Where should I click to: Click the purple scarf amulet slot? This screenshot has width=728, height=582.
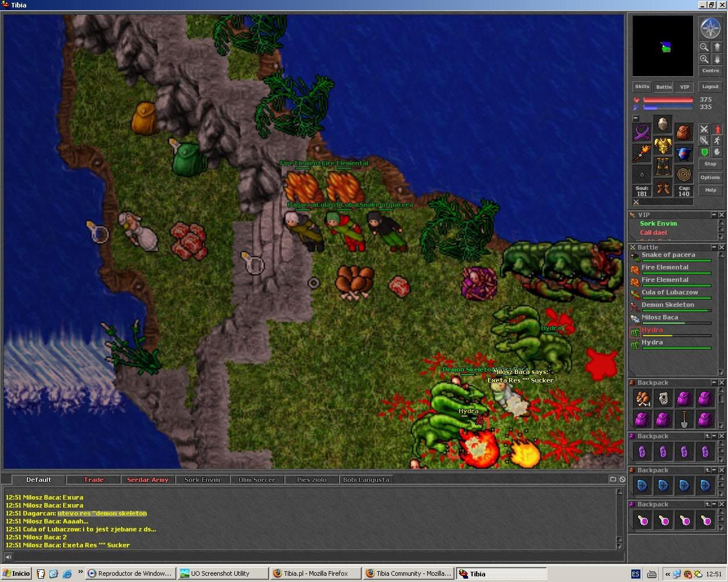642,132
